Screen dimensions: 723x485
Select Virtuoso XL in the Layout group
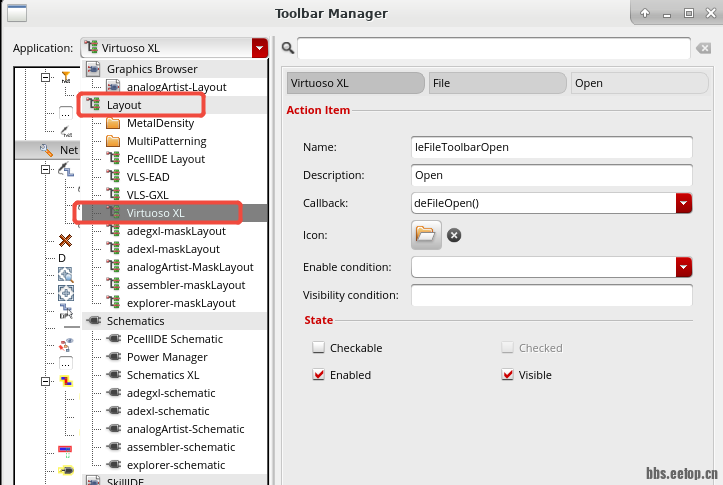click(155, 213)
